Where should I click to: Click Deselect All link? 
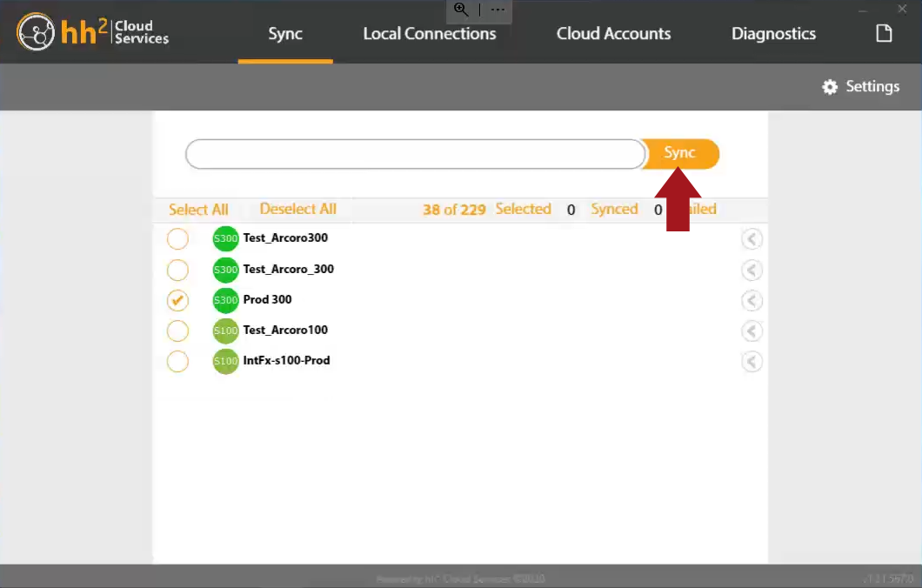point(298,209)
